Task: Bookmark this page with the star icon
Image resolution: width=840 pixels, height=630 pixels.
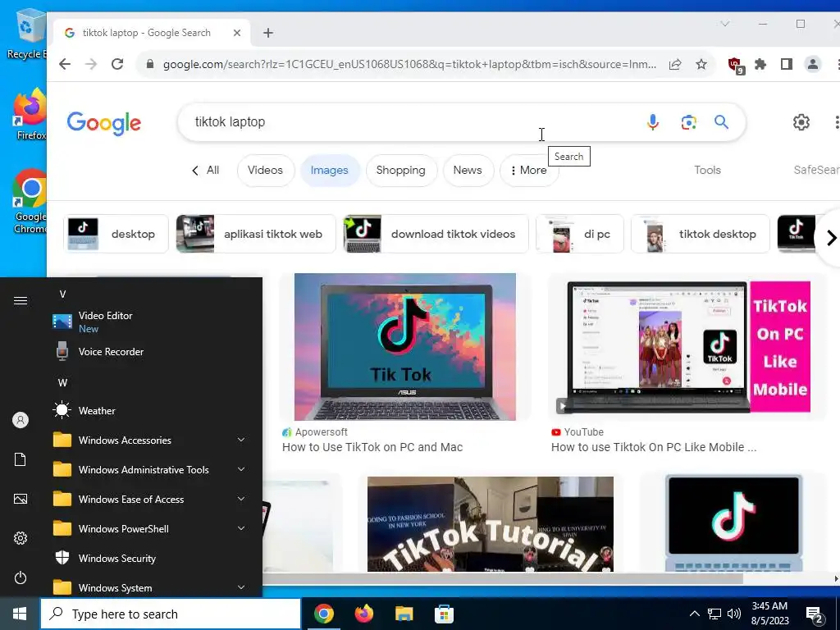Action: pyautogui.click(x=701, y=64)
